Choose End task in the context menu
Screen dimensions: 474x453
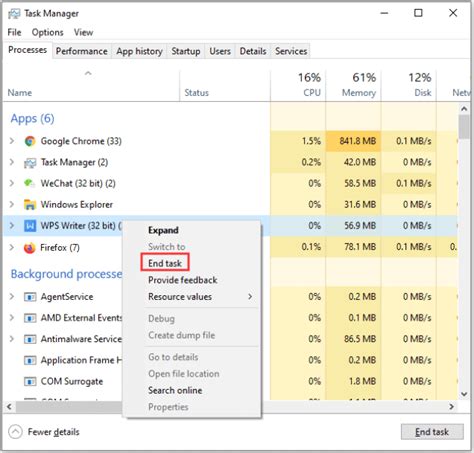coord(165,263)
